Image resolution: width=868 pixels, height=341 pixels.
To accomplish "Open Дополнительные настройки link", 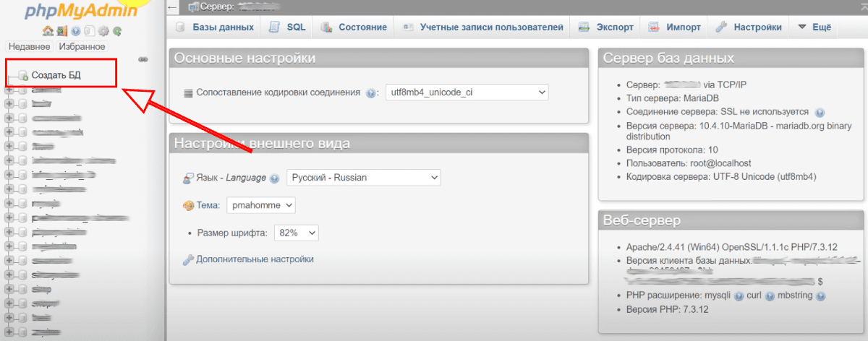I will (255, 259).
